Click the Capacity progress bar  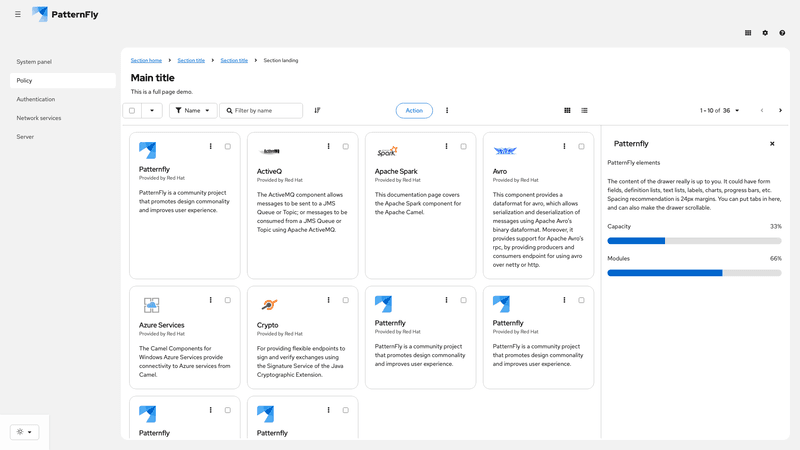(x=694, y=241)
